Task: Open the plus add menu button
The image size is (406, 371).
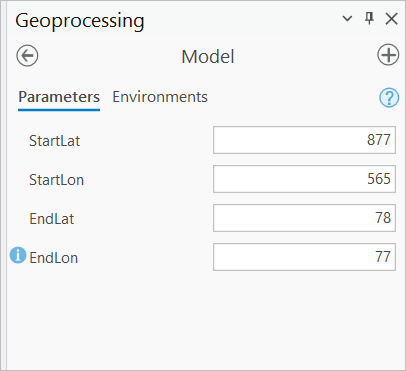Action: click(388, 55)
